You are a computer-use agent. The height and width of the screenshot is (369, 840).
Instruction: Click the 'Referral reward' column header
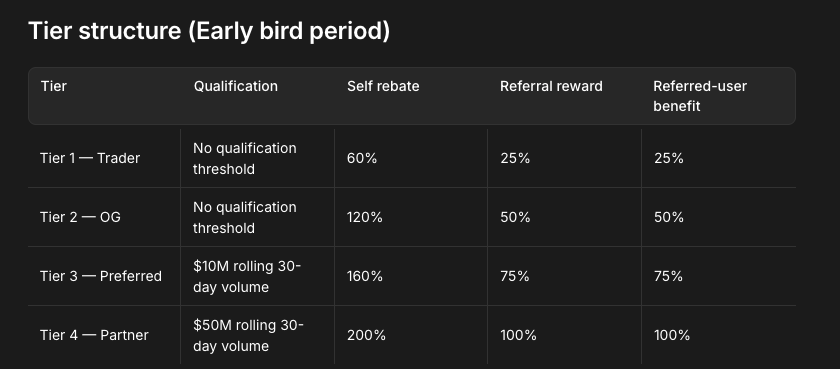coord(551,86)
